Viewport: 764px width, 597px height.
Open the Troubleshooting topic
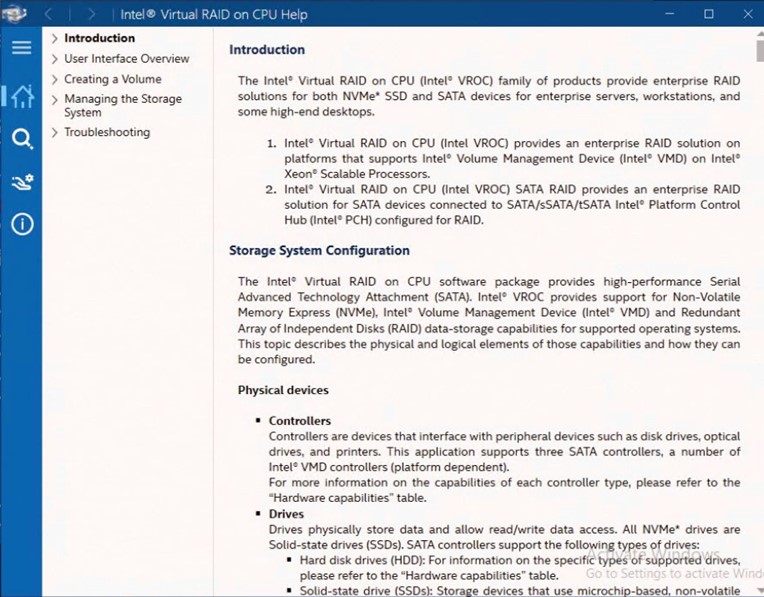pyautogui.click(x=107, y=132)
